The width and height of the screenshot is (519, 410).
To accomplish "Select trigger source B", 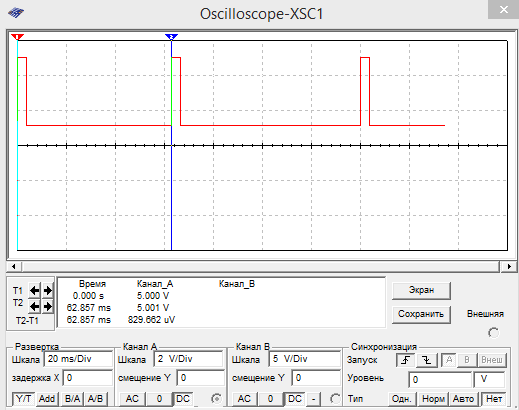I will tap(467, 360).
